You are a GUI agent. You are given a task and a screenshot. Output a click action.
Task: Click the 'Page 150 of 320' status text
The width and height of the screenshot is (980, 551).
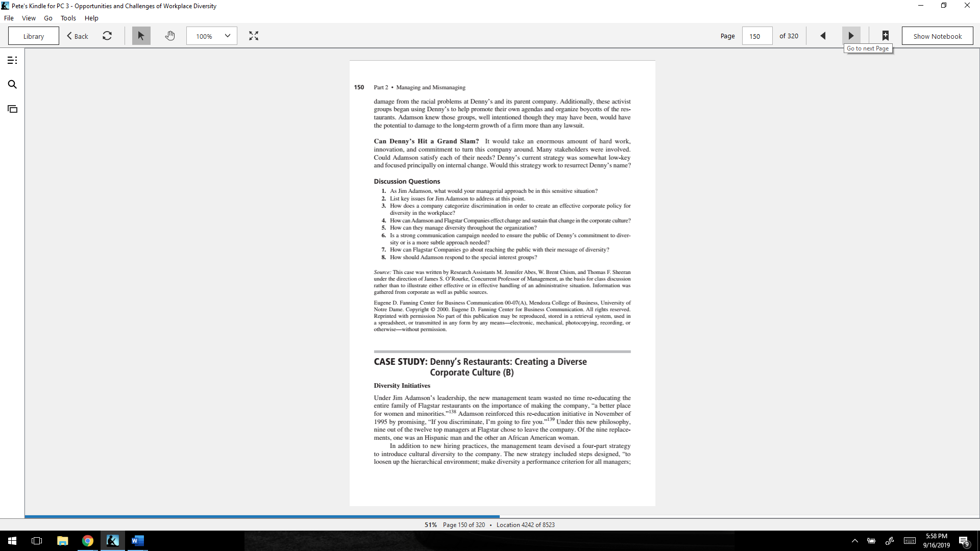coord(464,524)
